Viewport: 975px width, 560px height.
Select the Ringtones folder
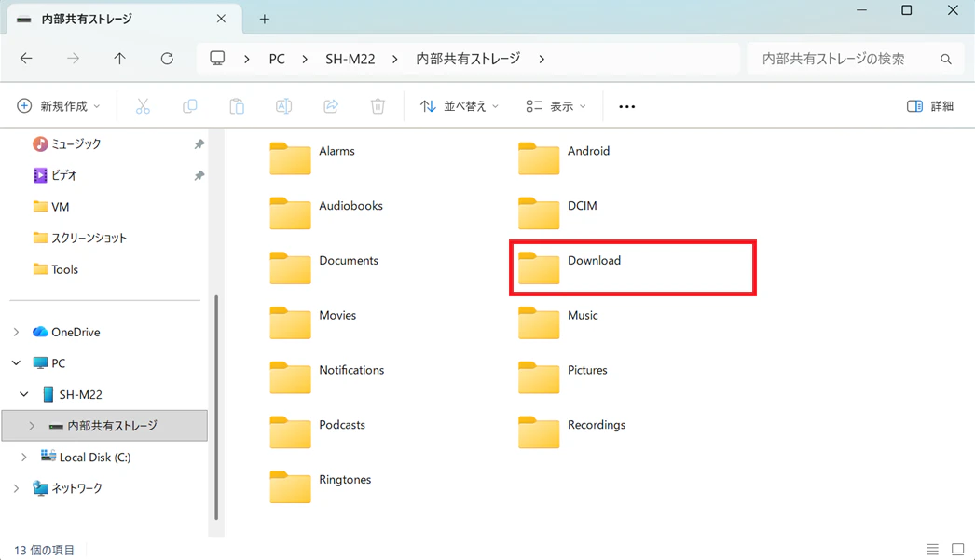pyautogui.click(x=321, y=486)
